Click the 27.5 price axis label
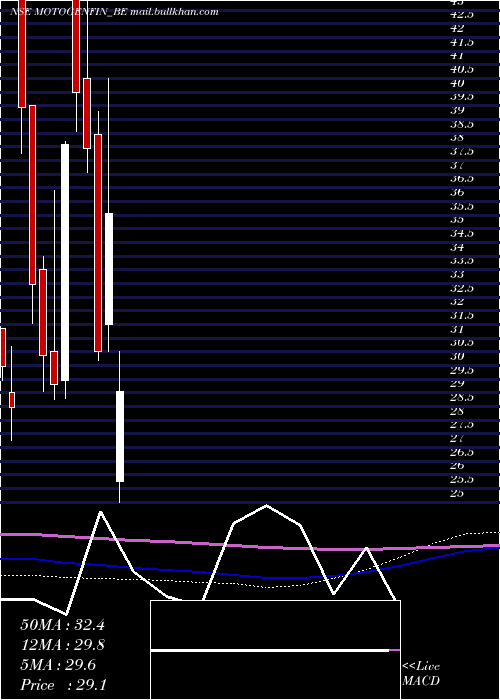The height and width of the screenshot is (700, 500). coord(462,425)
